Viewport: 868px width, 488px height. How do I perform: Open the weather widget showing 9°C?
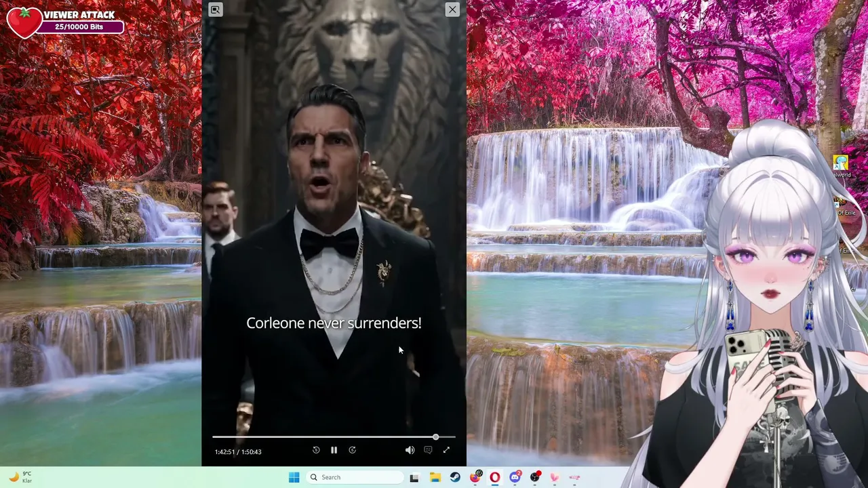click(x=20, y=477)
